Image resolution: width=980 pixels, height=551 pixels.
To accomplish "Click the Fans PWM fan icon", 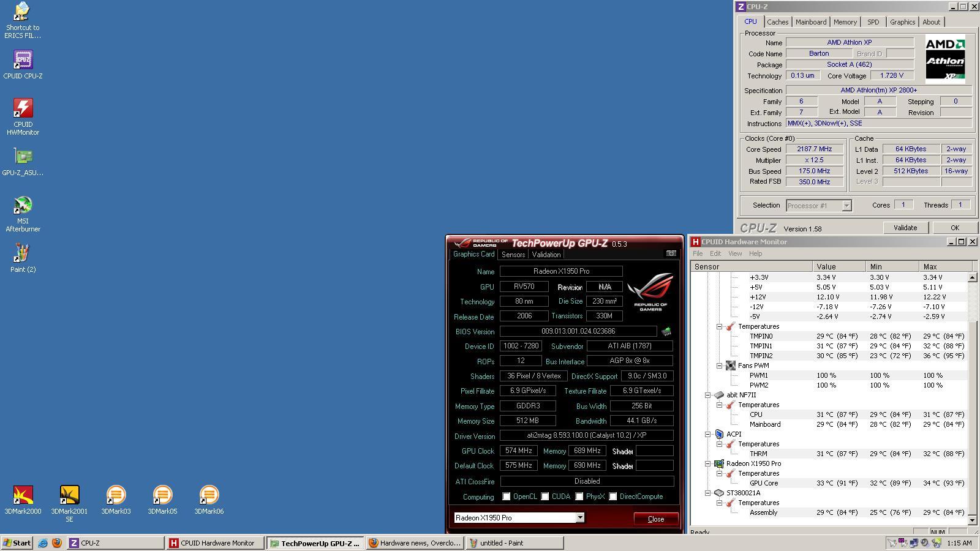I will click(730, 365).
